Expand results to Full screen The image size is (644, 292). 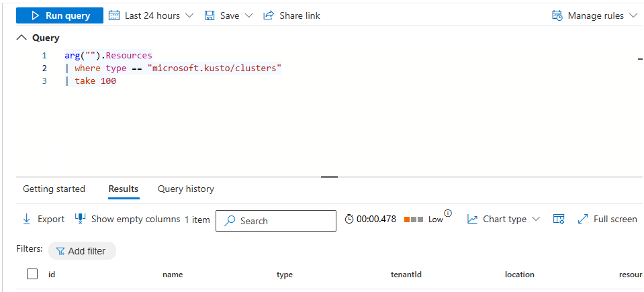coord(607,219)
